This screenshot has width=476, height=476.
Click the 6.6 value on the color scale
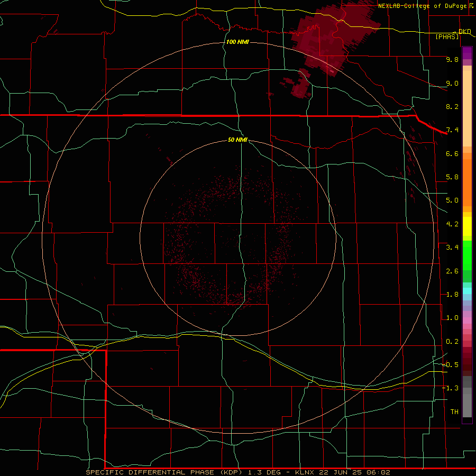452,153
